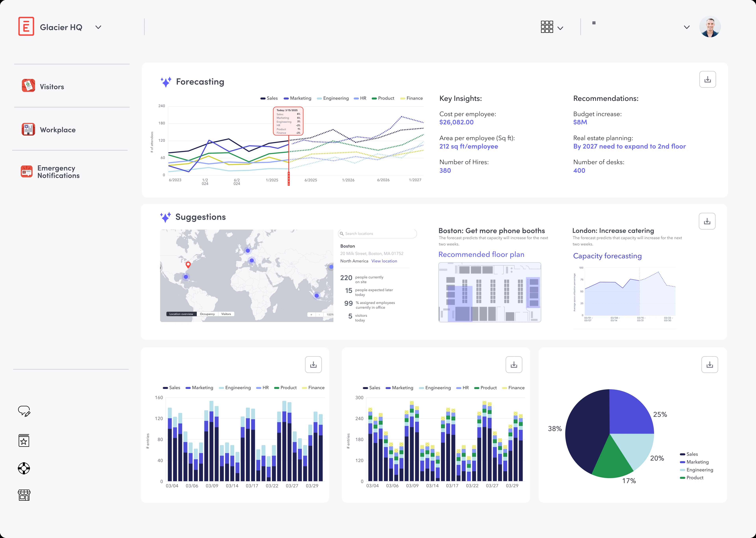Download the Suggestions panel
Screen dimensions: 756x538
(x=707, y=221)
